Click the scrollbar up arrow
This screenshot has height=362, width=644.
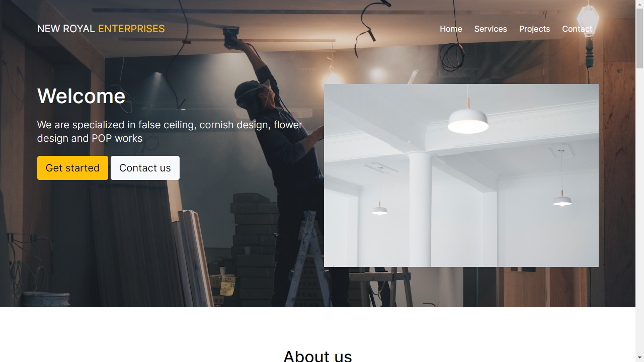click(639, 4)
